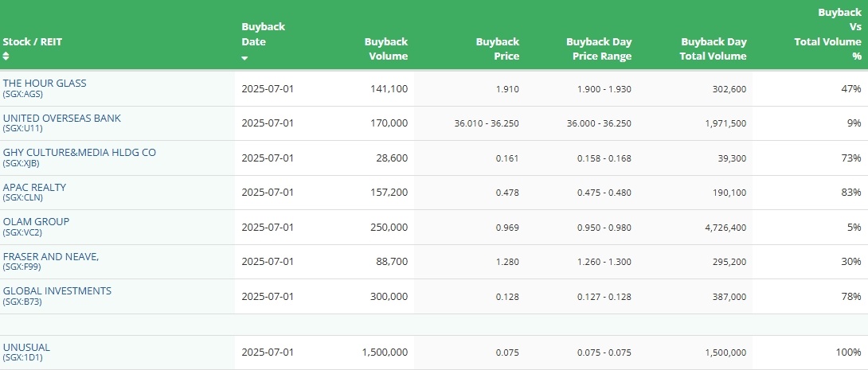The height and width of the screenshot is (370, 868).
Task: Click price range 0.127 - 0.128
Action: 604,297
